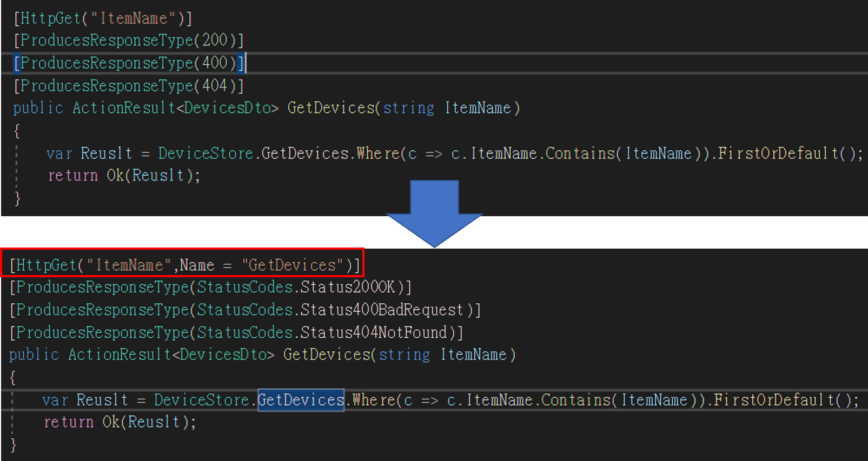This screenshot has height=461, width=868.
Task: Click Status400BadRequest in the code
Action: pos(382,310)
